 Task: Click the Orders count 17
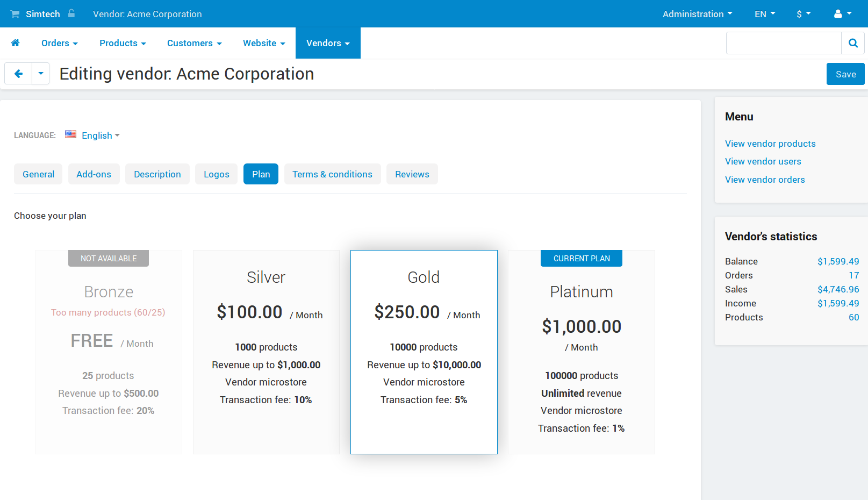click(854, 275)
